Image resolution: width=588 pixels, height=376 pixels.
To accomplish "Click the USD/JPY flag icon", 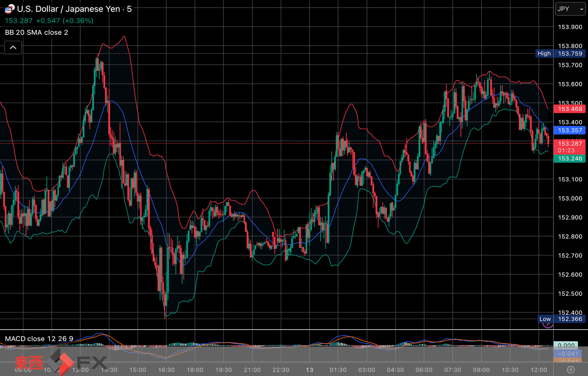I will [x=9, y=9].
